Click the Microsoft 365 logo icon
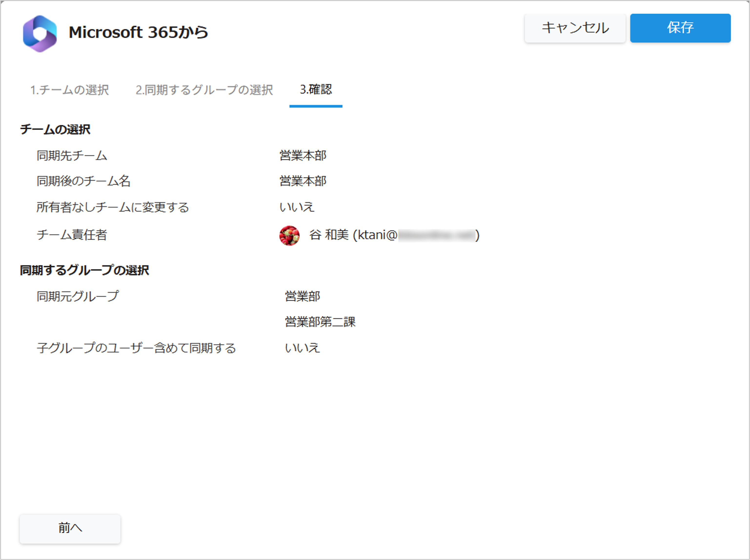The width and height of the screenshot is (750, 560). (x=40, y=34)
